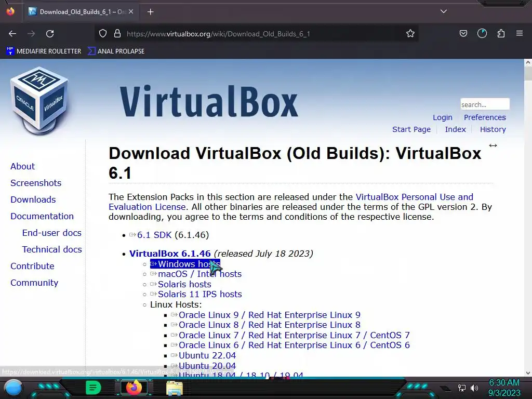Open a new tab with plus button

point(150,12)
